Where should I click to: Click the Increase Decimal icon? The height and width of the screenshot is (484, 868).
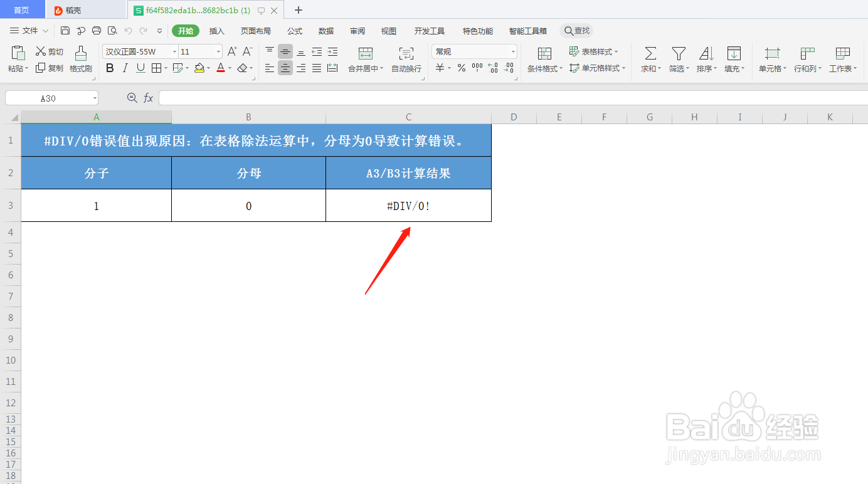(493, 68)
